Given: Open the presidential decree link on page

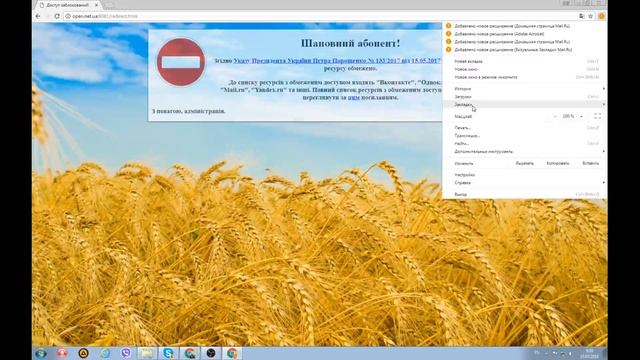Looking at the screenshot, I should (337, 60).
